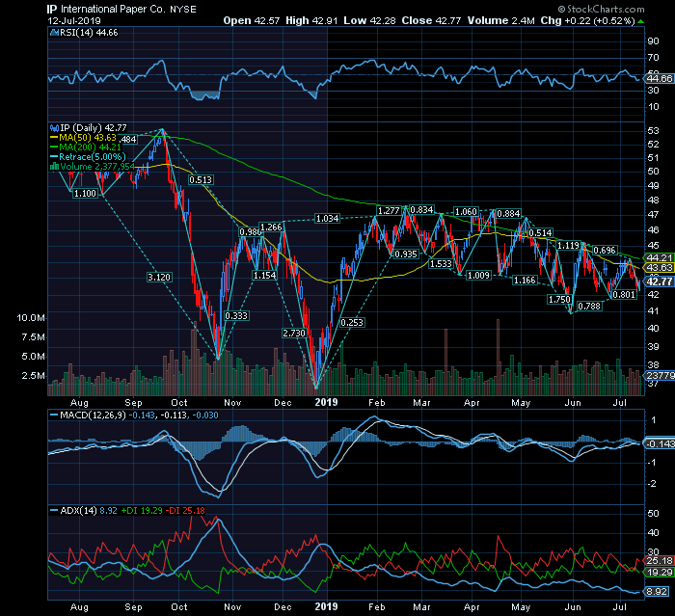Click the 'MACD(12,26,9)' legend label

pyautogui.click(x=93, y=415)
